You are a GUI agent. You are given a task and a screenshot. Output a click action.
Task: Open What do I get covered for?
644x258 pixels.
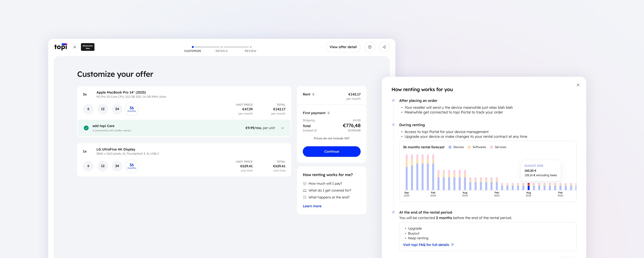330,190
